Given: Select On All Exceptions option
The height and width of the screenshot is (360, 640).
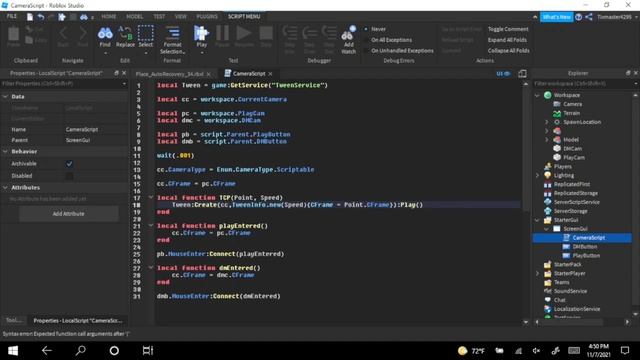Looking at the screenshot, I should click(x=388, y=40).
